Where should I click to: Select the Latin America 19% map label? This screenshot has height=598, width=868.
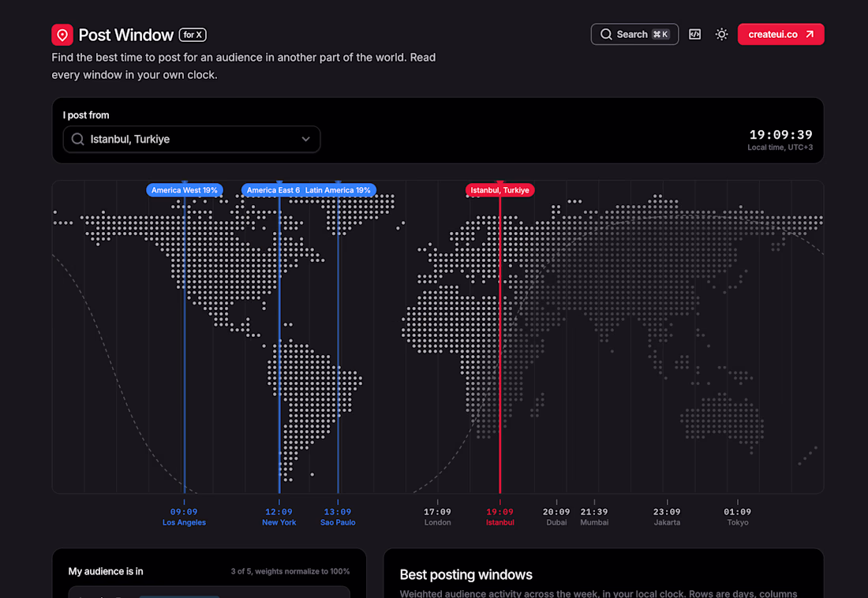(x=339, y=190)
